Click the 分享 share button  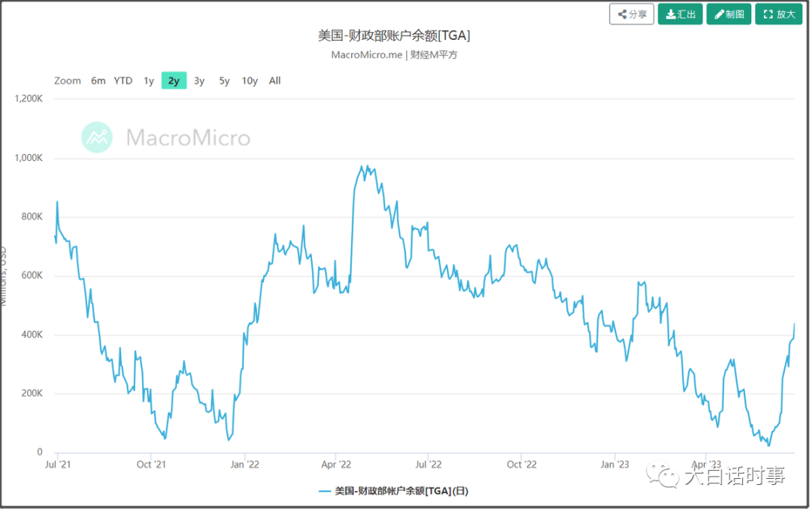[632, 14]
